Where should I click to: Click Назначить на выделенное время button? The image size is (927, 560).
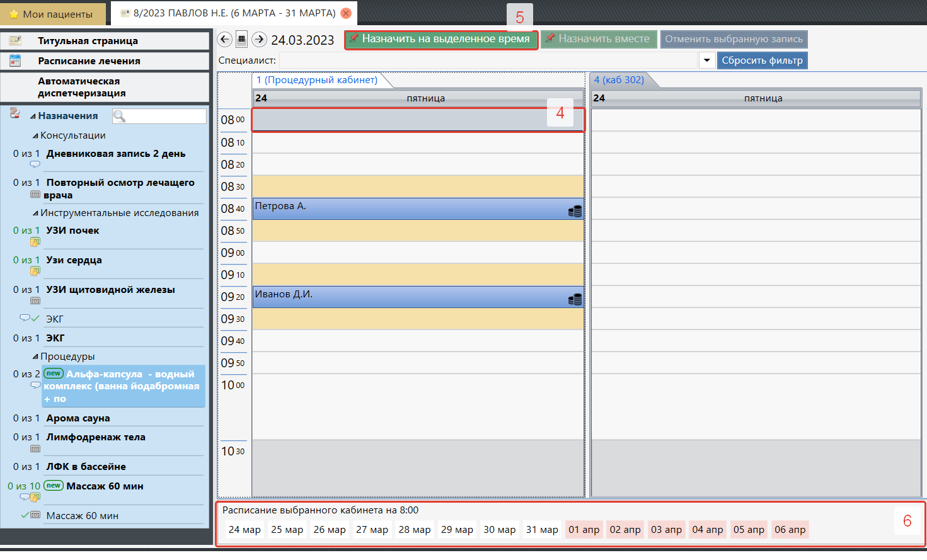(x=440, y=39)
